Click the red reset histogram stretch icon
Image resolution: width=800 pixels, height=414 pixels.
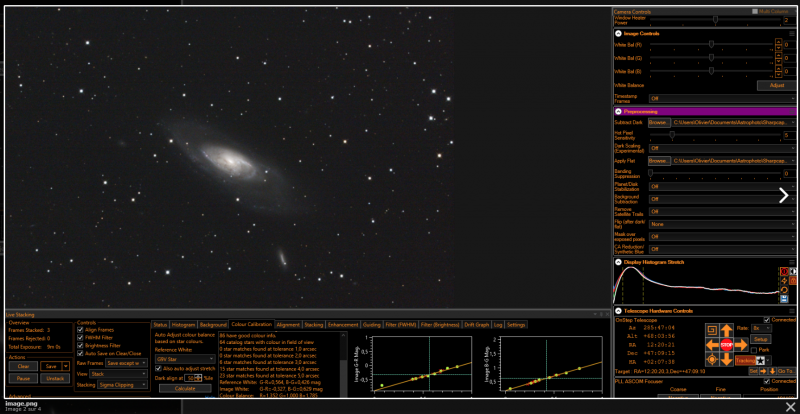784,272
